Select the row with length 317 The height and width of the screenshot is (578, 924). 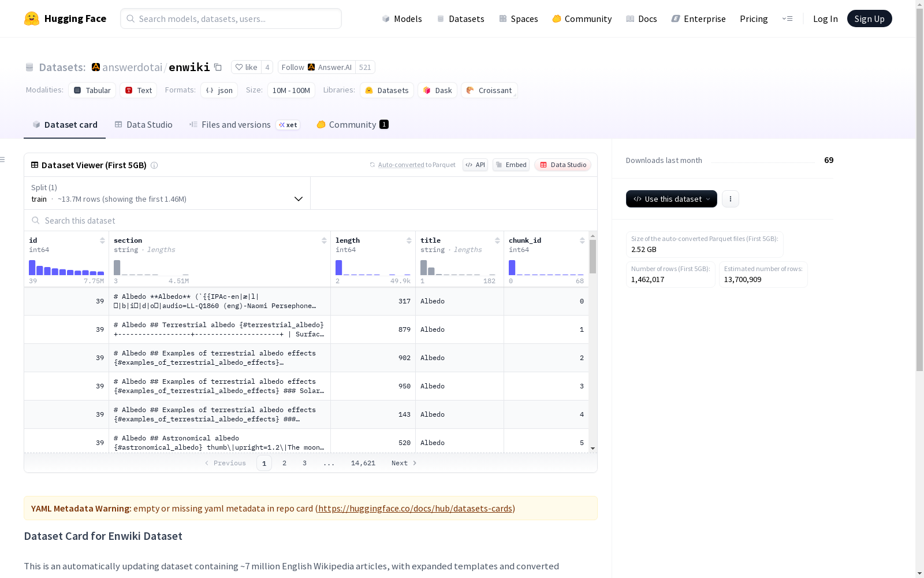point(306,301)
